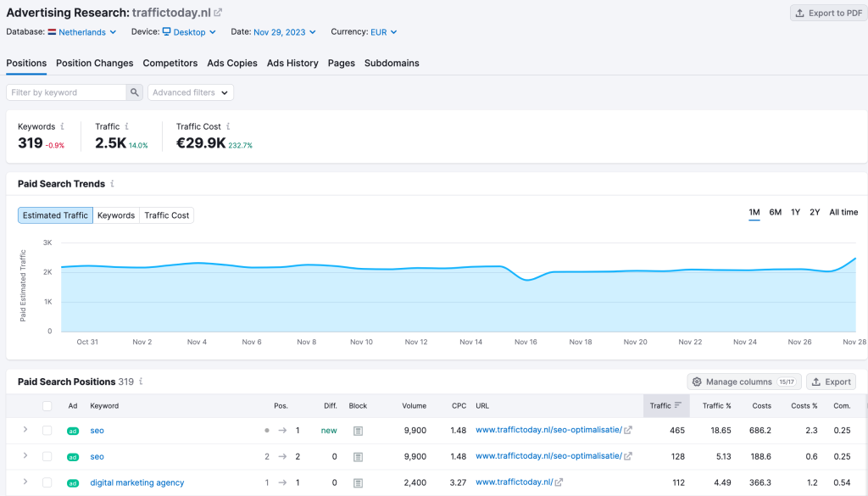868x496 pixels.
Task: Check the select-all checkbox in table header
Action: [x=47, y=405]
